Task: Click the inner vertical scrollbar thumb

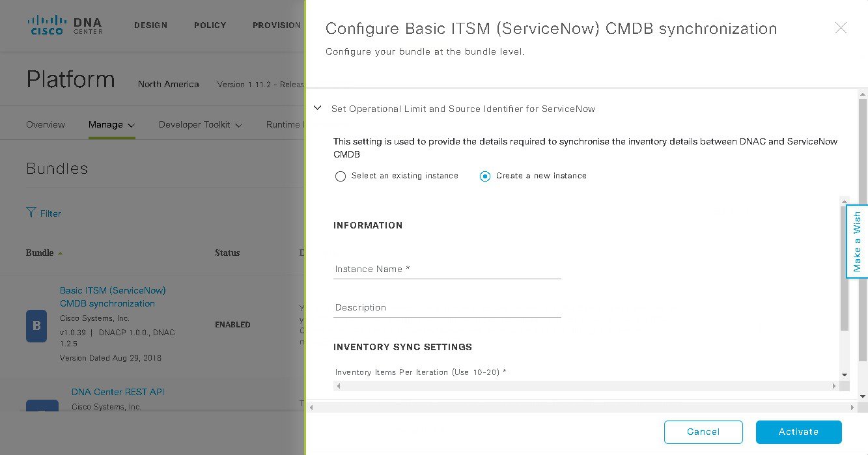Action: point(845,268)
